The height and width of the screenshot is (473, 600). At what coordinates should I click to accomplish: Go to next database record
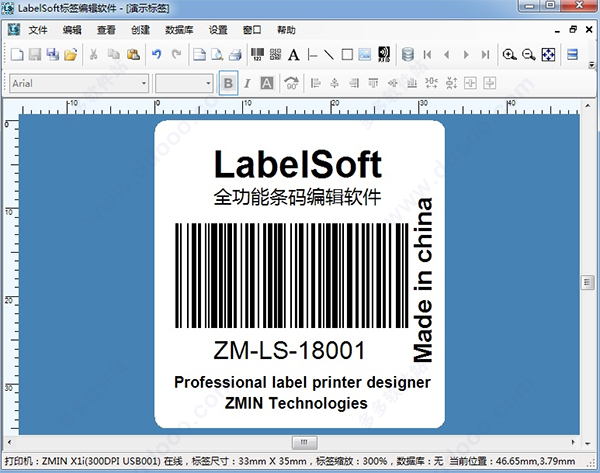pos(466,55)
